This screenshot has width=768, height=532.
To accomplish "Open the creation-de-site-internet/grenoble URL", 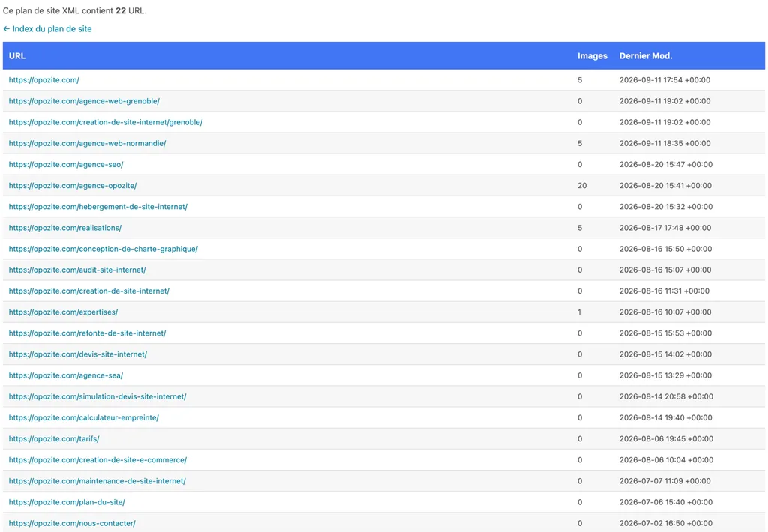I will (106, 122).
